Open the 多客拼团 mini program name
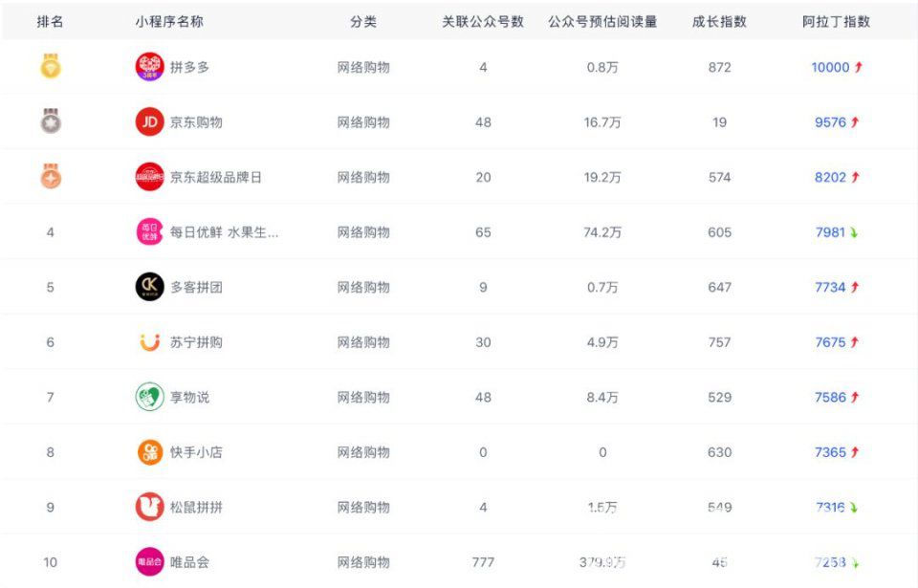This screenshot has width=918, height=588. (196, 288)
